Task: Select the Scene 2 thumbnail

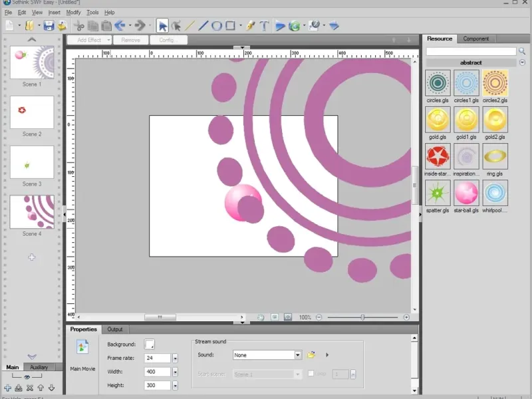Action: pyautogui.click(x=31, y=112)
